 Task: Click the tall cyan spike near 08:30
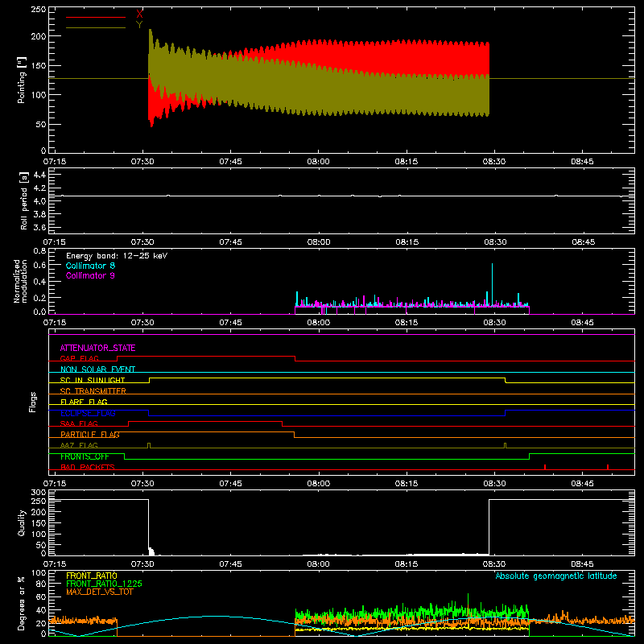(x=492, y=283)
